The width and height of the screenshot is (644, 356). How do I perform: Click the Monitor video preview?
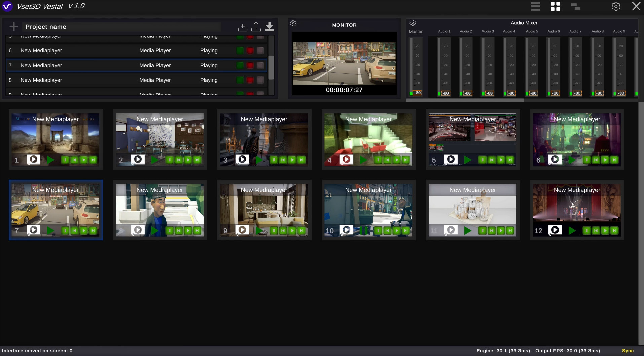tap(344, 63)
